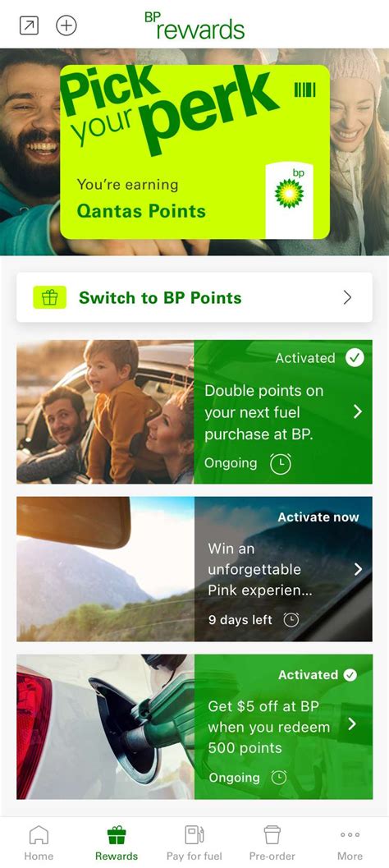Viewport: 389px width, 868px height.
Task: Tap the BP logo on rewards card
Action: coord(290,194)
